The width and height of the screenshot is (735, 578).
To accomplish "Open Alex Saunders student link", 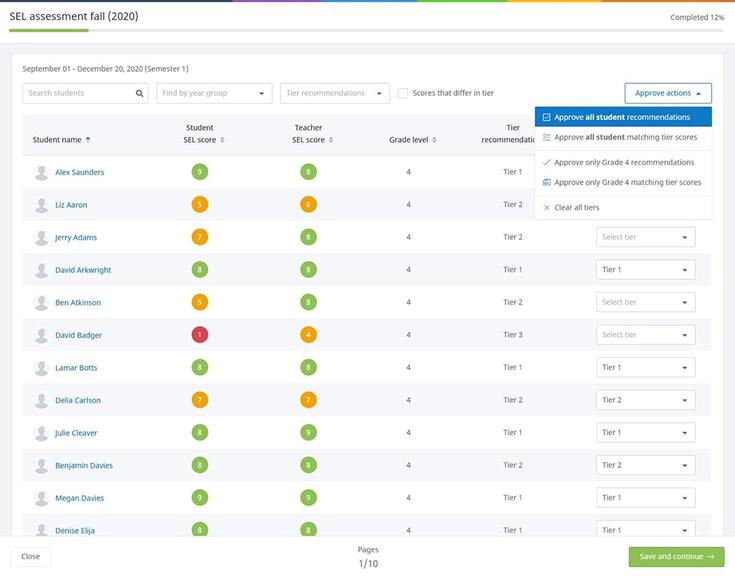I will [80, 172].
